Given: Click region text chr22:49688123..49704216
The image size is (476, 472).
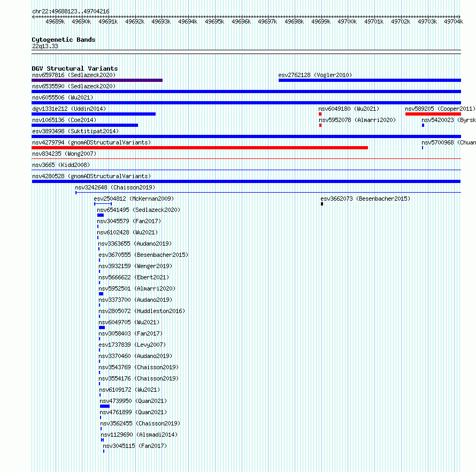Looking at the screenshot, I should (x=71, y=12).
